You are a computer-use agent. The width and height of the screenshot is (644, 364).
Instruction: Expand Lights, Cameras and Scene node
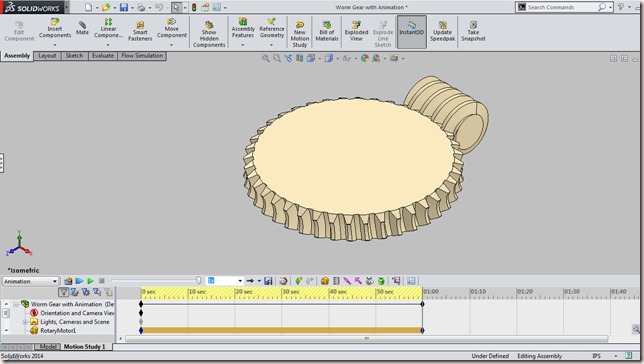[x=25, y=322]
